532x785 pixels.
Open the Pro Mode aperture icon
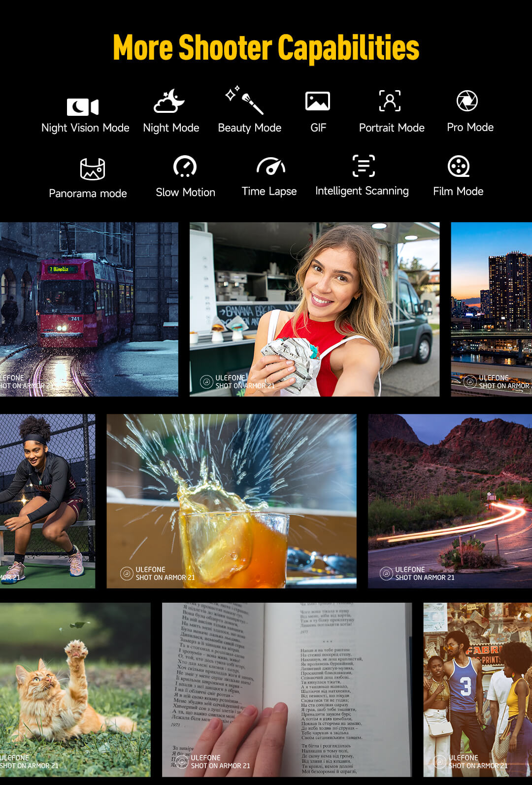(x=466, y=101)
